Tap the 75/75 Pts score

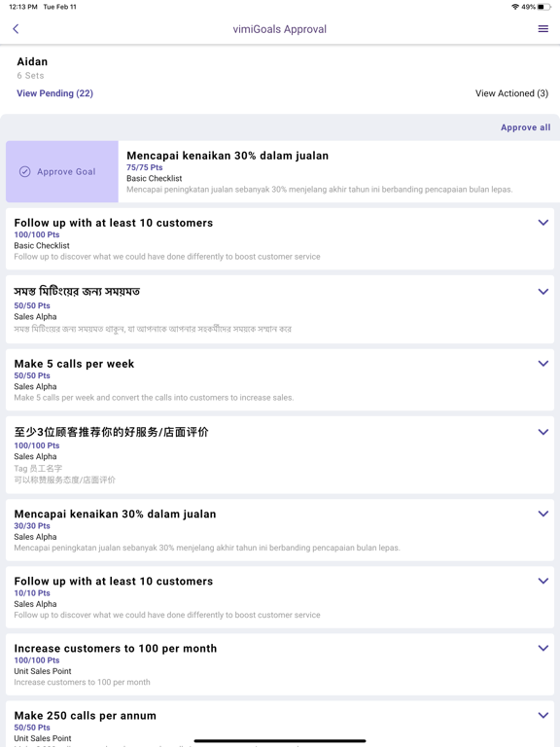144,167
